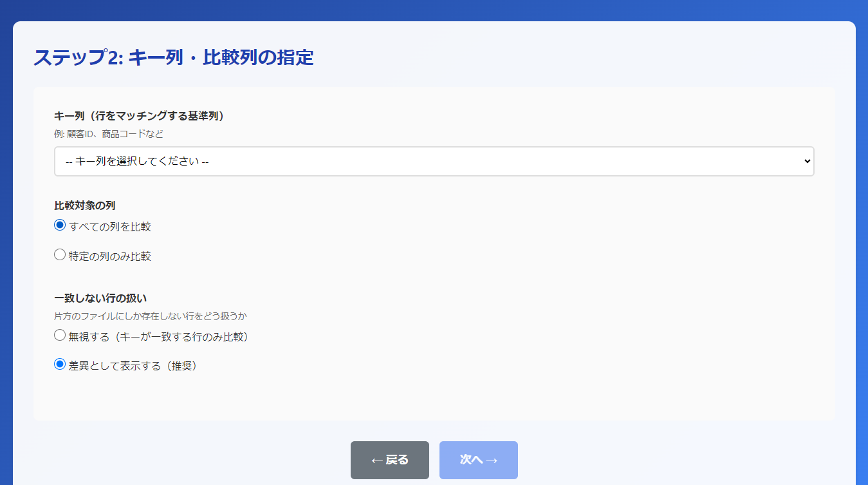The width and height of the screenshot is (868, 485).
Task: Click the 差異として表示する（推奨） label text
Action: click(133, 366)
